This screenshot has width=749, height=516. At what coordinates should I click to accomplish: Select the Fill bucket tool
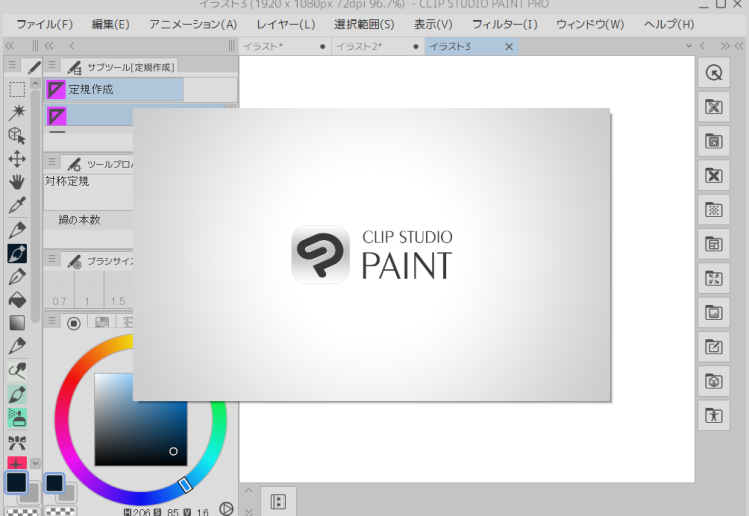coord(17,300)
